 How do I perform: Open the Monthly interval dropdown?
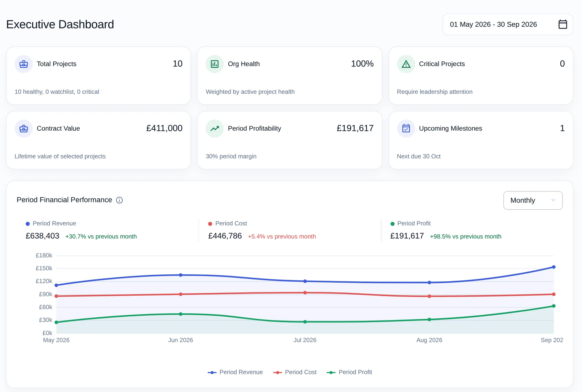coord(533,201)
